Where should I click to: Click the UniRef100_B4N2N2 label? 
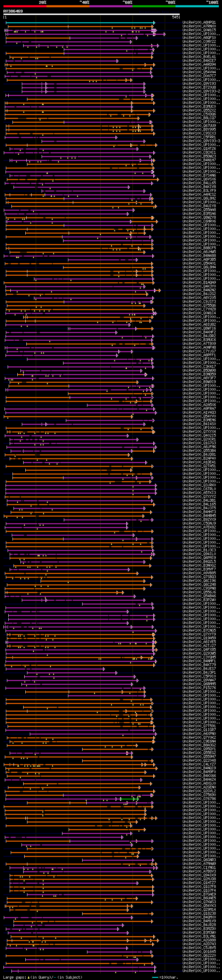[x=199, y=290]
